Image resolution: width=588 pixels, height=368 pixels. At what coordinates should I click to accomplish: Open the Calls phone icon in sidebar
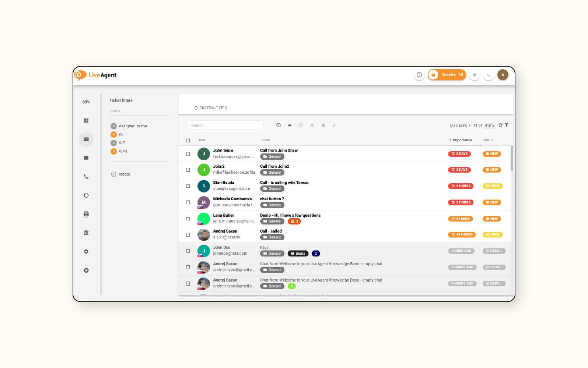click(86, 177)
